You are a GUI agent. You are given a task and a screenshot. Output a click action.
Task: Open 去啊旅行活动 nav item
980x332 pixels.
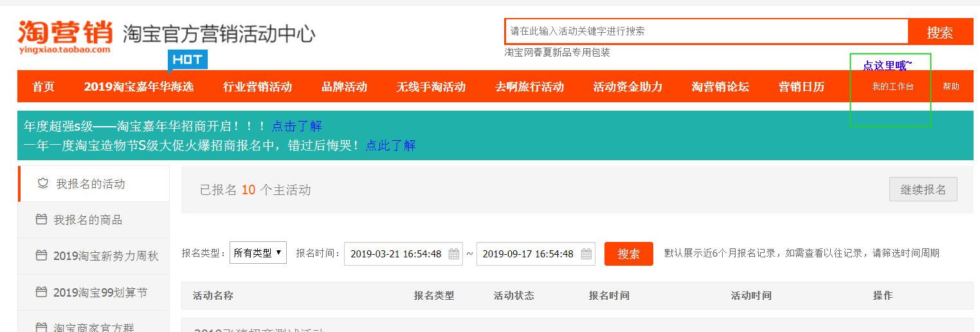[x=529, y=87]
